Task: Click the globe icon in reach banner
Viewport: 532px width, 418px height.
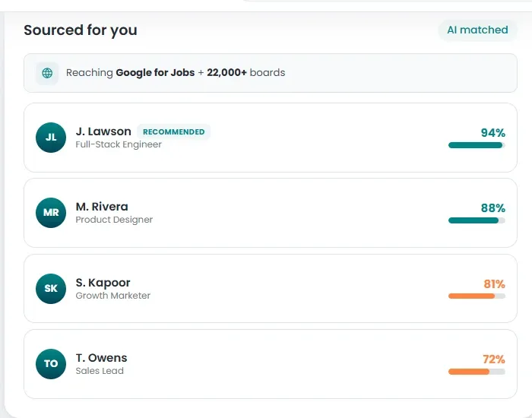Action: tap(47, 73)
